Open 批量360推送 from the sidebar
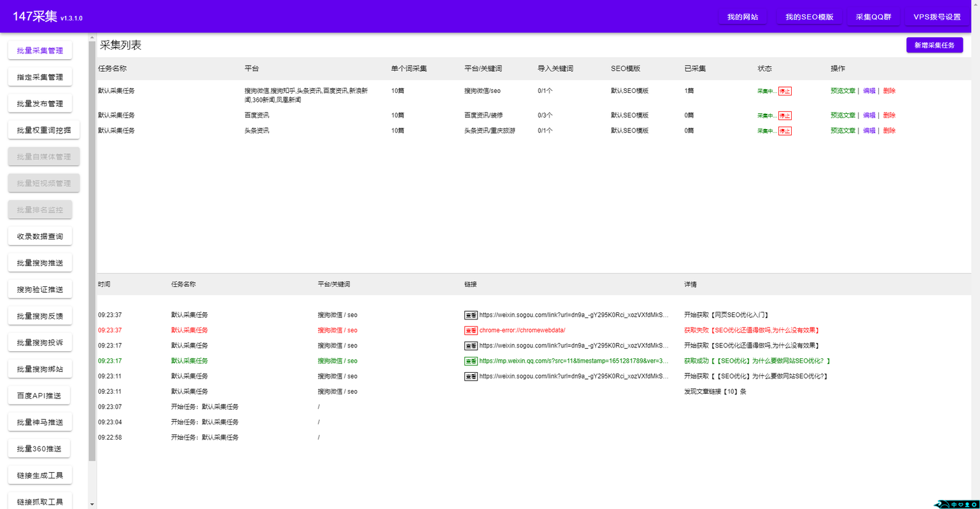Image resolution: width=980 pixels, height=509 pixels. pyautogui.click(x=39, y=449)
